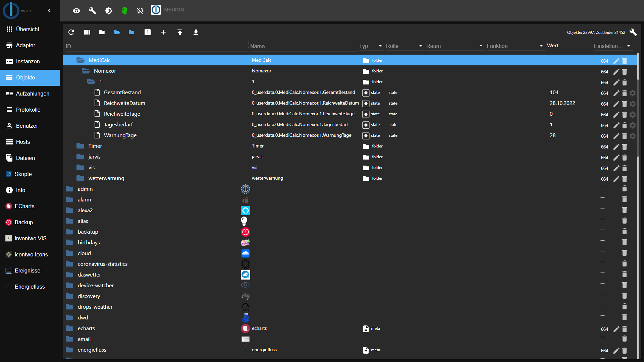
Task: Open the Einstellungen filter dropdown
Action: pos(612,46)
